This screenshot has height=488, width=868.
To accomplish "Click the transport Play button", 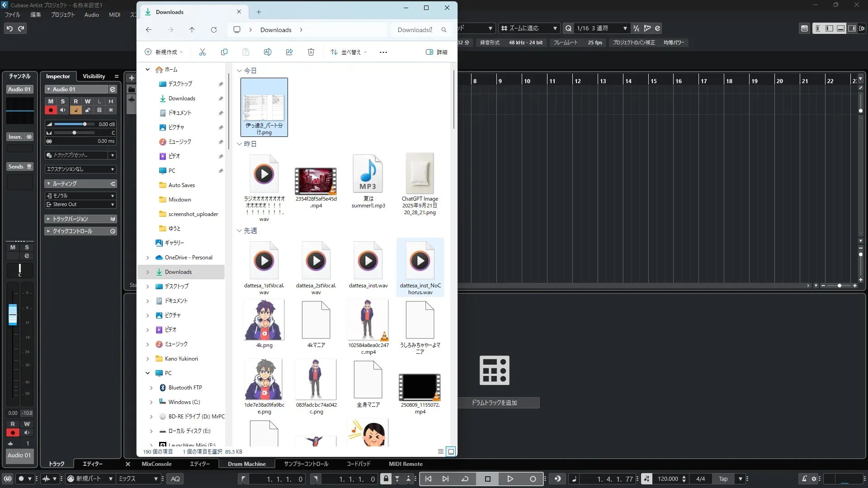I will 510,479.
